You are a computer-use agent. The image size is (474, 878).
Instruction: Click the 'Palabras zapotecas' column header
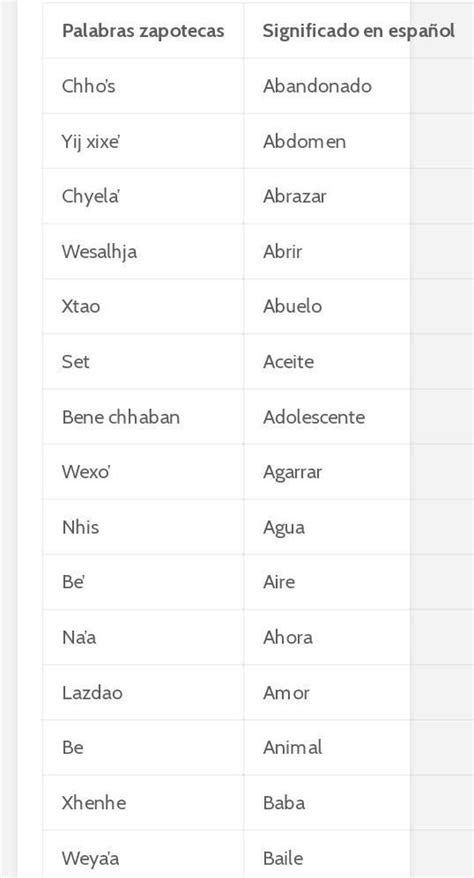click(143, 30)
